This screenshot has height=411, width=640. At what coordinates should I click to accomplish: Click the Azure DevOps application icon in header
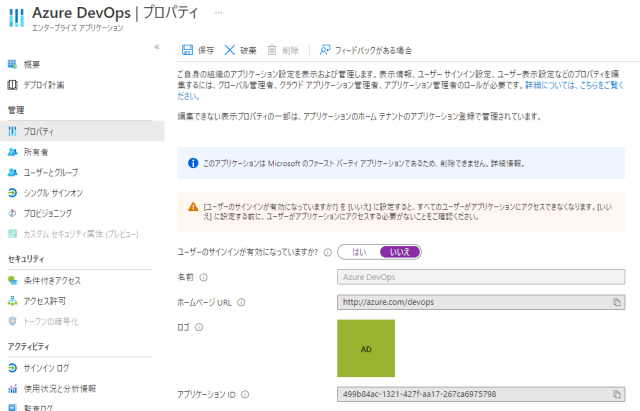click(16, 17)
